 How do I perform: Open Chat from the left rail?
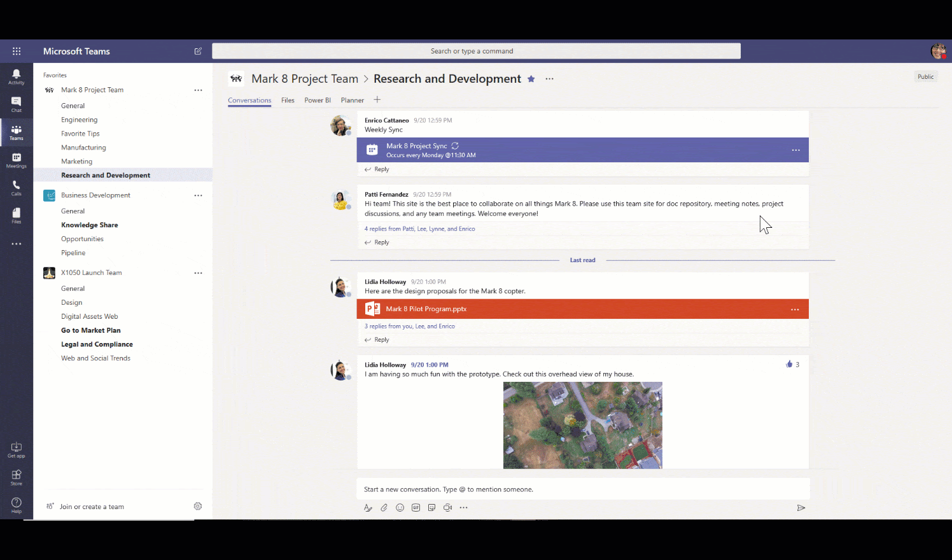[17, 104]
